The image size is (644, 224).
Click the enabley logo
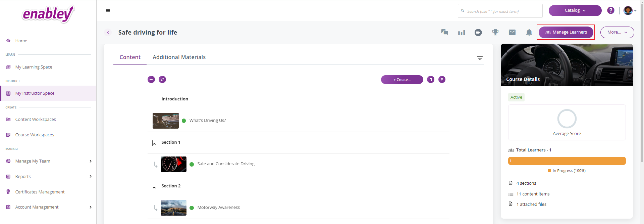click(x=48, y=14)
